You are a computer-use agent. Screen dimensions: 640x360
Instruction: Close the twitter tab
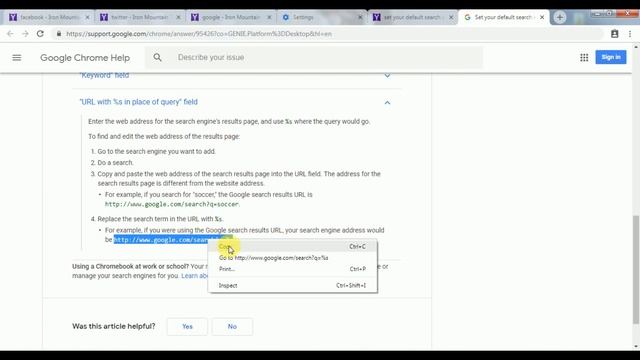[178, 17]
